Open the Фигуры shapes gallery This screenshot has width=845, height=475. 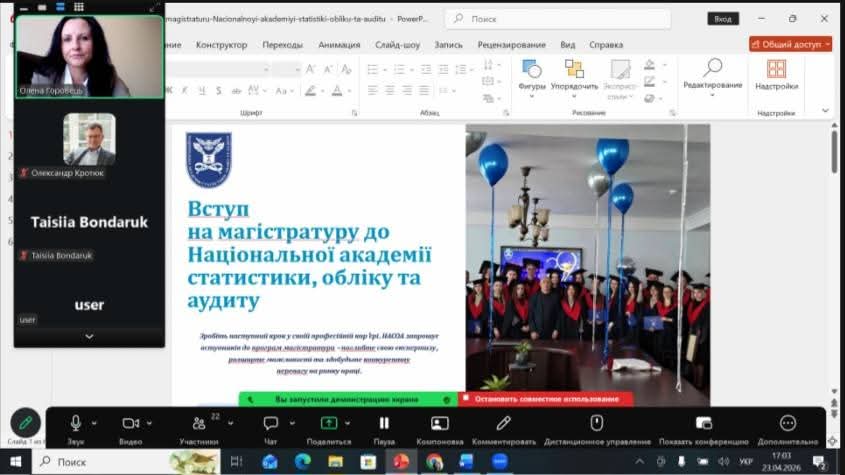[x=532, y=75]
